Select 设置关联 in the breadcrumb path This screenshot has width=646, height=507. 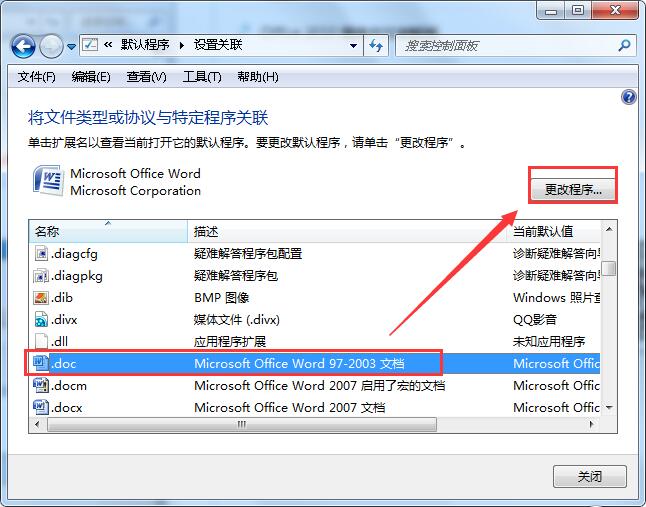tap(218, 44)
